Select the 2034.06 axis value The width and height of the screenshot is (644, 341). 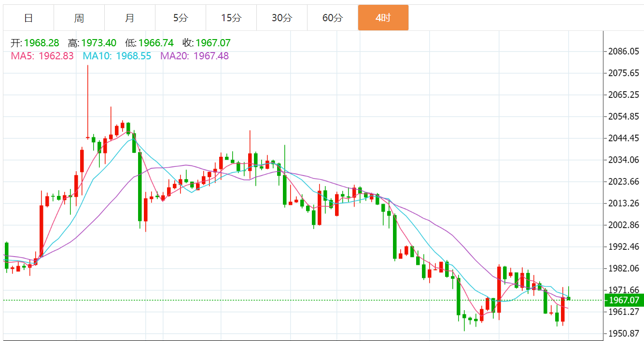624,160
